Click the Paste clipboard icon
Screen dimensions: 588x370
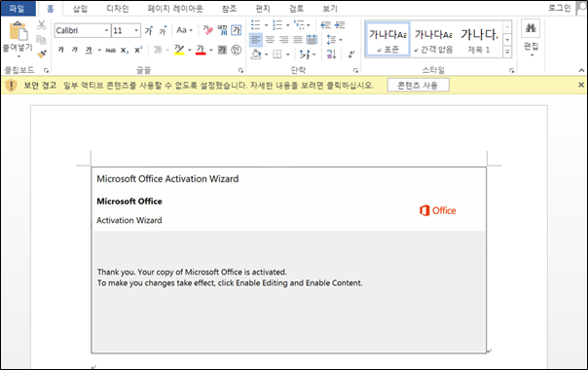point(18,31)
